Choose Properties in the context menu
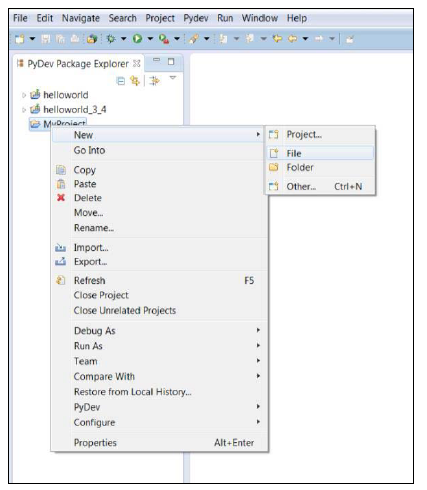The width and height of the screenshot is (427, 490). coord(159,443)
